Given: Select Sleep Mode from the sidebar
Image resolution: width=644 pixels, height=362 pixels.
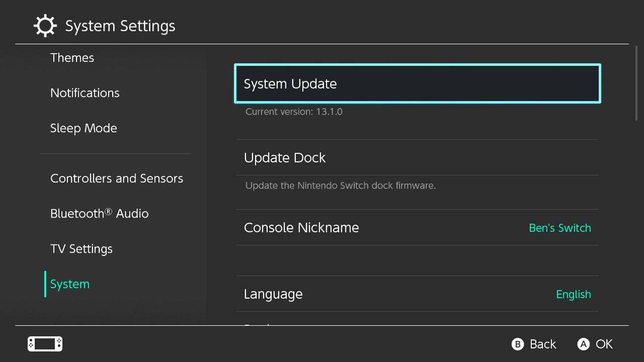Looking at the screenshot, I should click(x=84, y=128).
